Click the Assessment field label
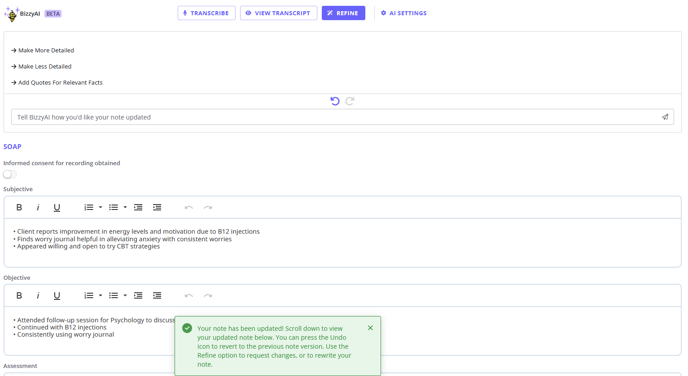The image size is (688, 376). [20, 366]
